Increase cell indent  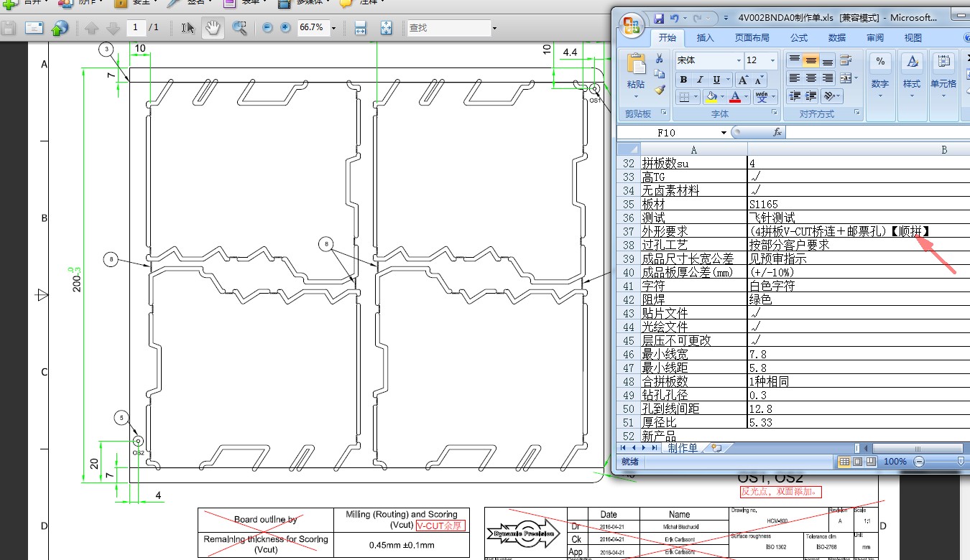pos(810,95)
